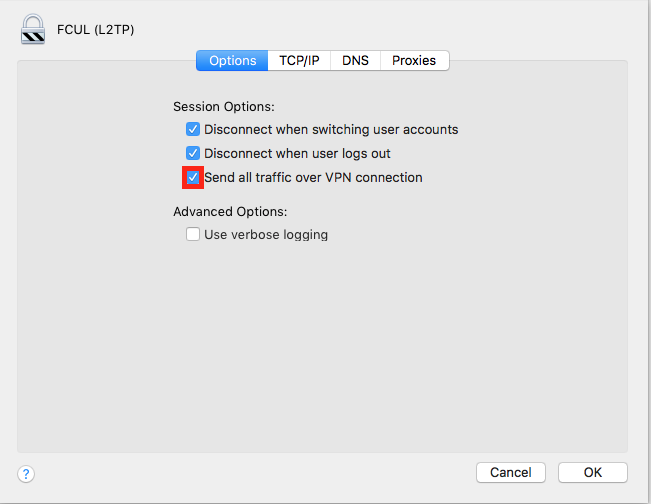Click the FCUL (L2TP) connection title
The height and width of the screenshot is (504, 651).
click(96, 30)
